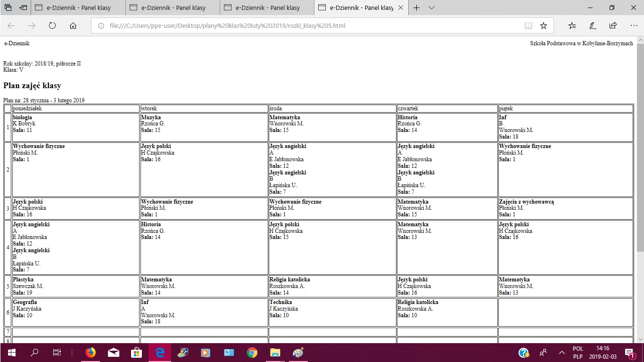Image resolution: width=644 pixels, height=362 pixels.
Task: Open the Favorites hub icon
Action: click(572, 25)
